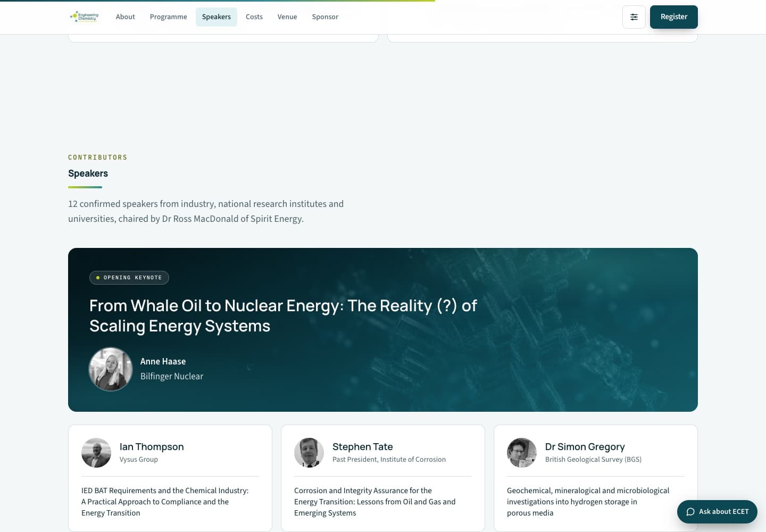Click the speaker name 'Dr Simon Gregory'

pyautogui.click(x=585, y=447)
